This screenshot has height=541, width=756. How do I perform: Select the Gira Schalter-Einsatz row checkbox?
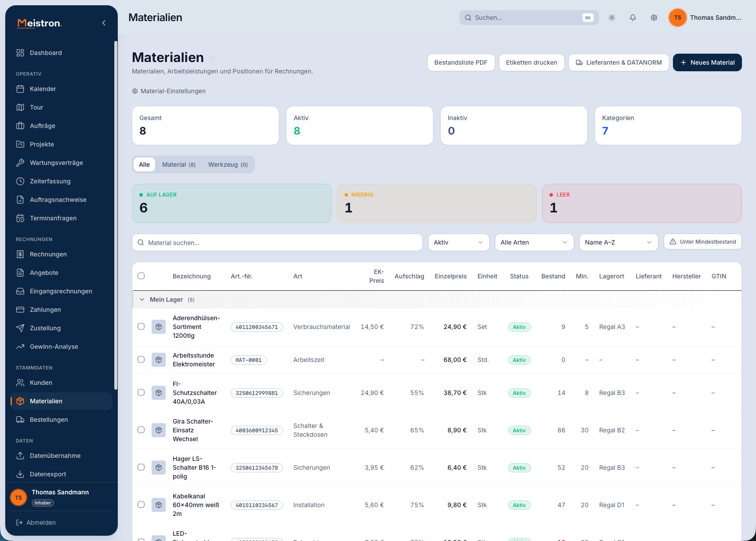point(141,430)
